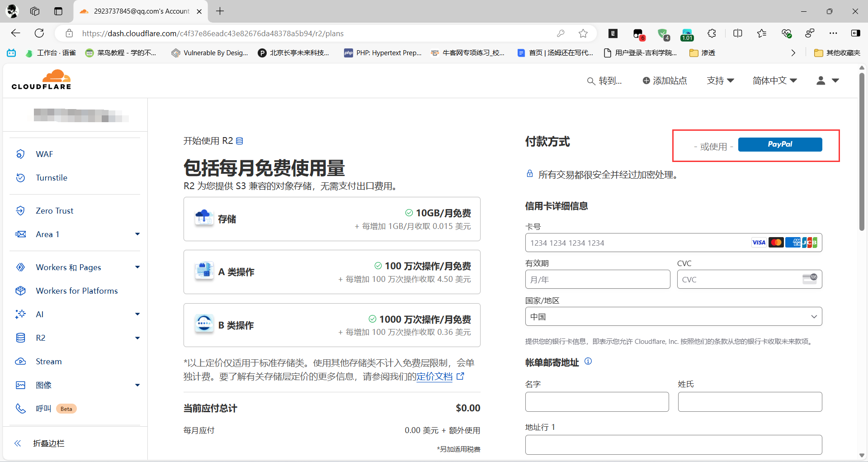
Task: Open the 用户登录-吉利学院 bookmark
Action: click(x=641, y=53)
